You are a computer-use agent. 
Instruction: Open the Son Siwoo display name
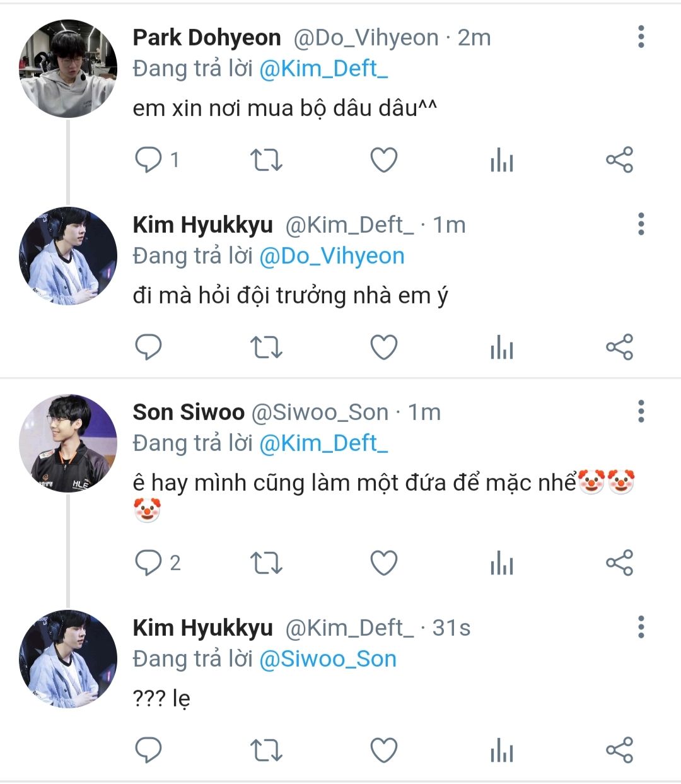tap(188, 412)
